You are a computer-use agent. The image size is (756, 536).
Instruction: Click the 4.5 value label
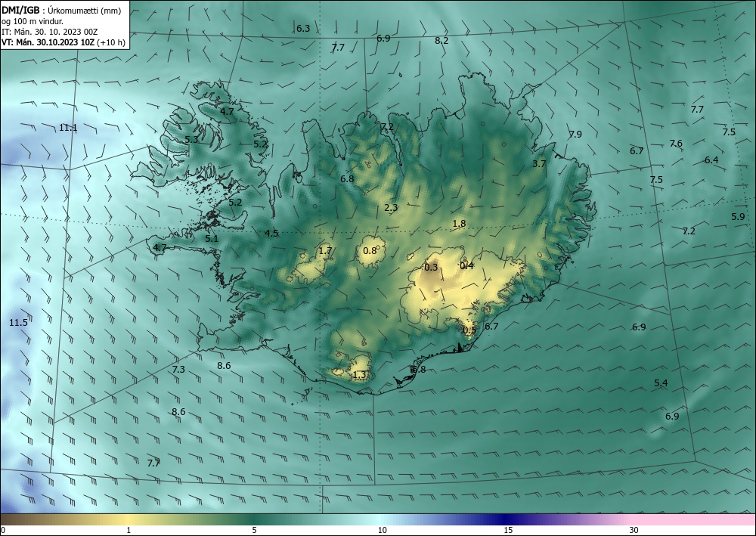click(x=271, y=234)
